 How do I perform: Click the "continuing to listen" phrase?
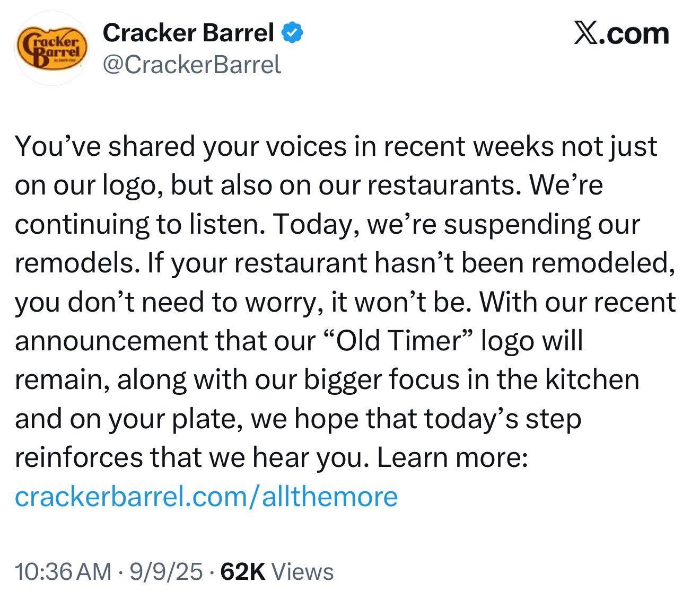click(x=139, y=224)
